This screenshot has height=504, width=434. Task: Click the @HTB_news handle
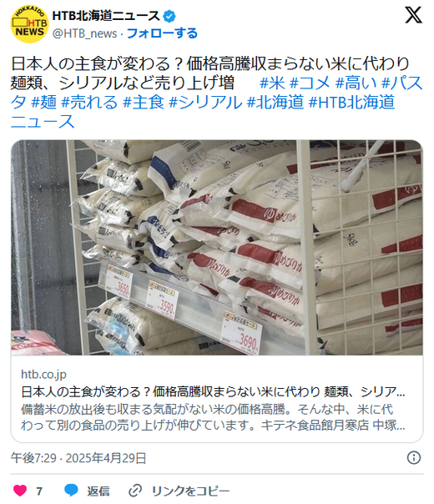click(x=84, y=33)
